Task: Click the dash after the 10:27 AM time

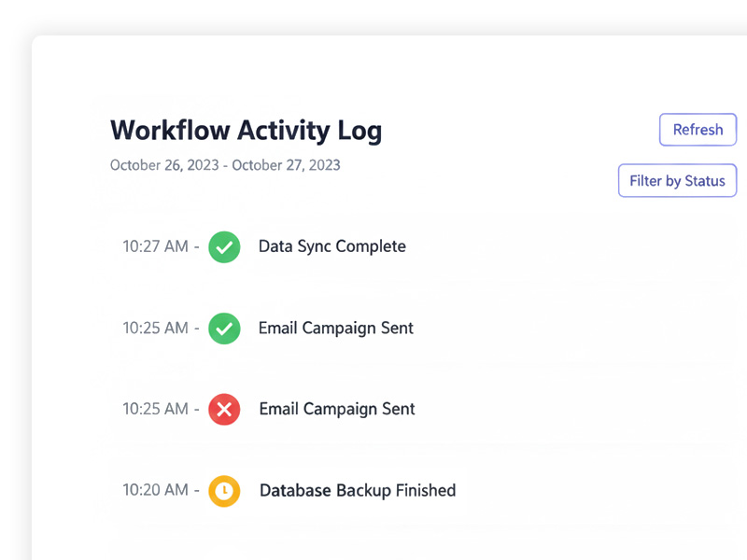Action: click(196, 247)
